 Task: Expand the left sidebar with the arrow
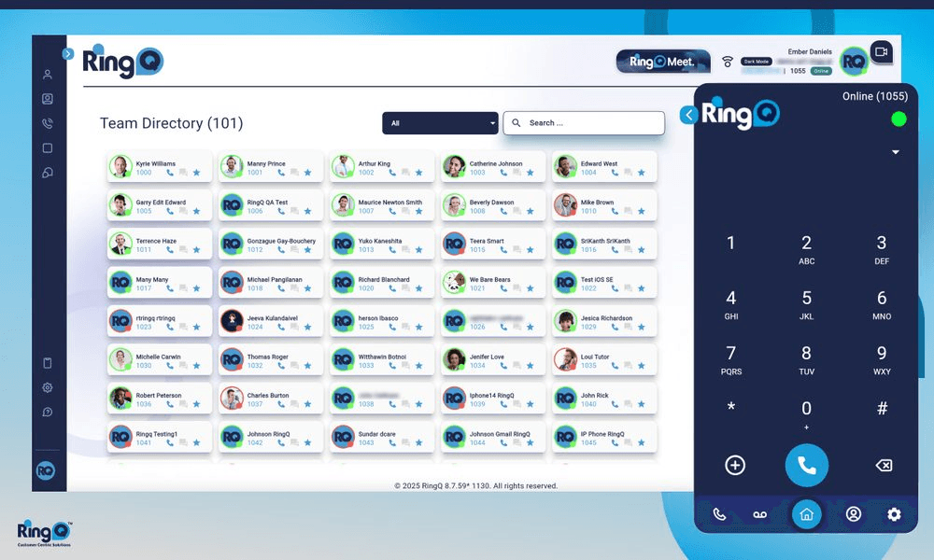point(68,53)
